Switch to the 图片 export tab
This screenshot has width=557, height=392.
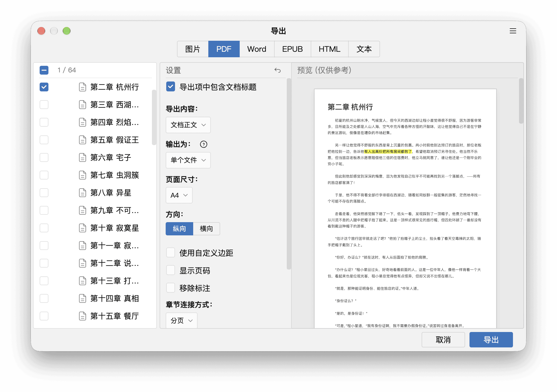(193, 49)
